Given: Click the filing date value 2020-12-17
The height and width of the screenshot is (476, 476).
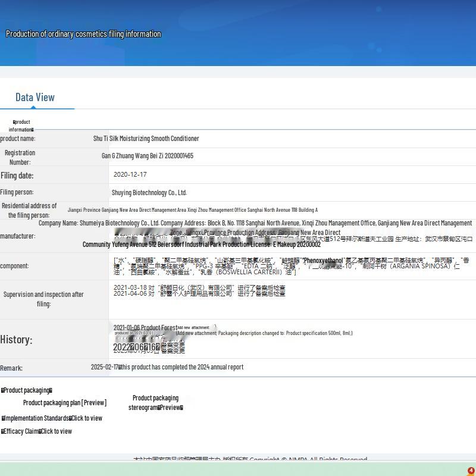Looking at the screenshot, I should click(x=130, y=174).
